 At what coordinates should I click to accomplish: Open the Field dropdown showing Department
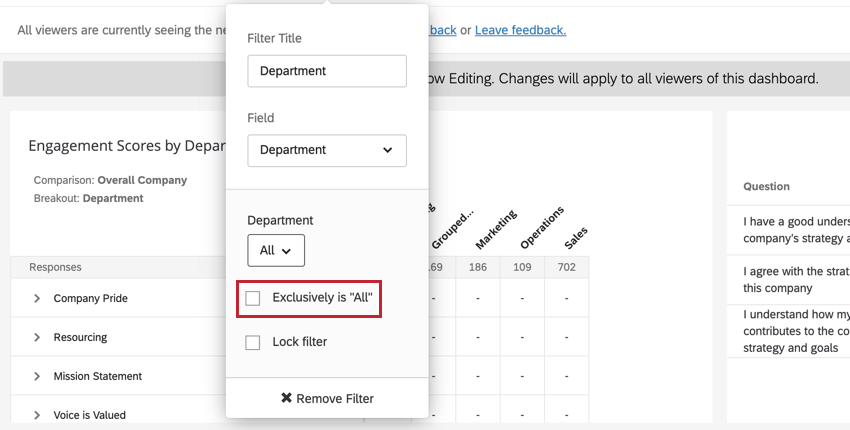tap(327, 150)
